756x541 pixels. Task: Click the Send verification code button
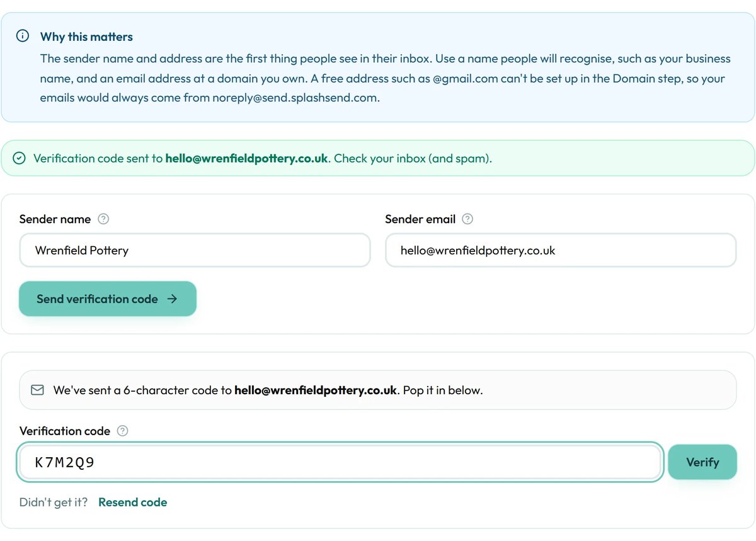(x=108, y=299)
